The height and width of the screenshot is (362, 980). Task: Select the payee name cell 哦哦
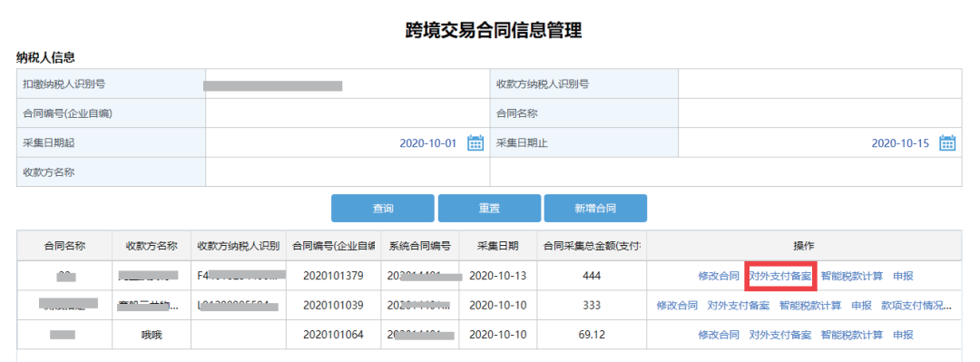click(152, 335)
